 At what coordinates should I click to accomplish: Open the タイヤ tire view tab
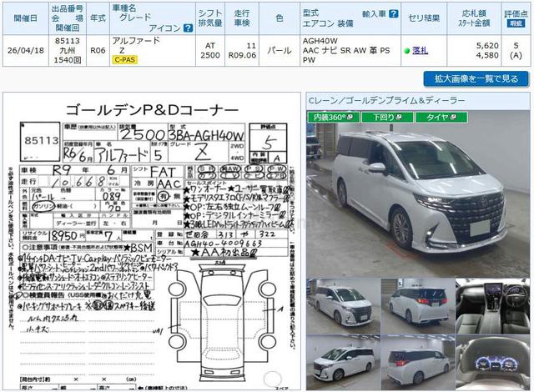point(441,117)
